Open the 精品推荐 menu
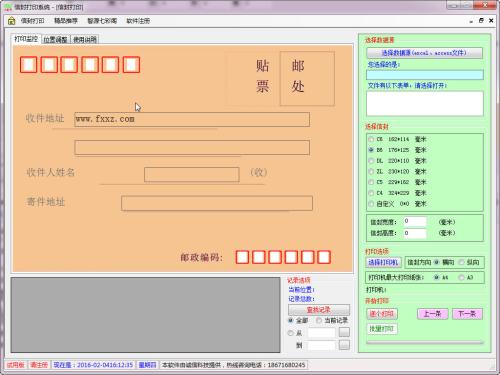Viewport: 500px width, 375px height. click(66, 21)
